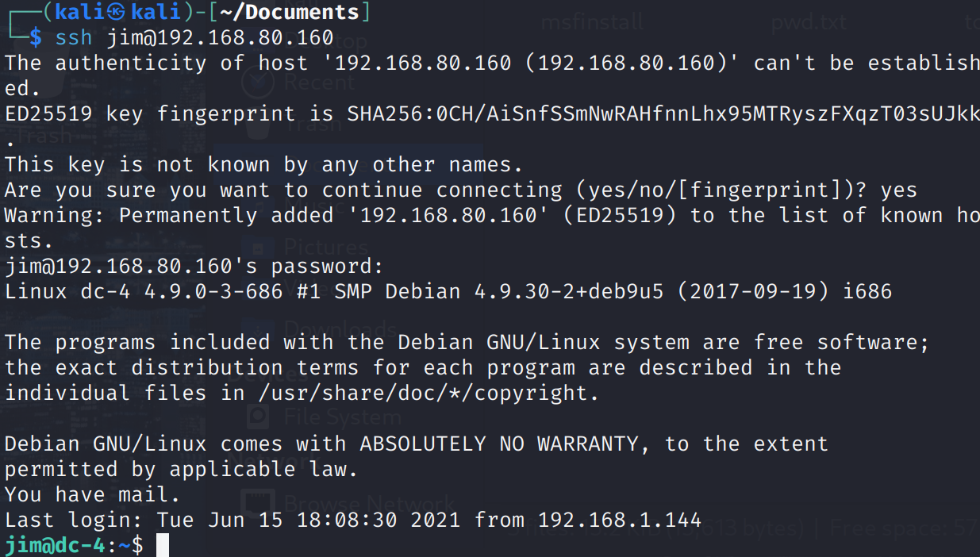Image resolution: width=980 pixels, height=557 pixels.
Task: Click the ssh command word
Action: [x=74, y=38]
